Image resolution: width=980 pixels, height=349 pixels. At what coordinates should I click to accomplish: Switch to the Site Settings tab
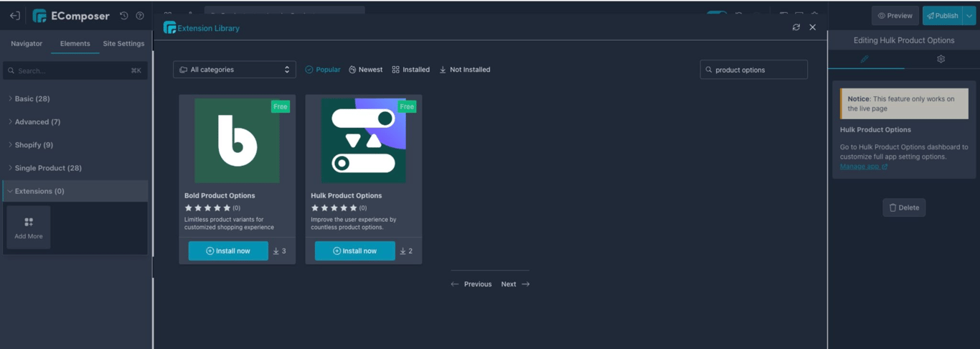pos(123,44)
